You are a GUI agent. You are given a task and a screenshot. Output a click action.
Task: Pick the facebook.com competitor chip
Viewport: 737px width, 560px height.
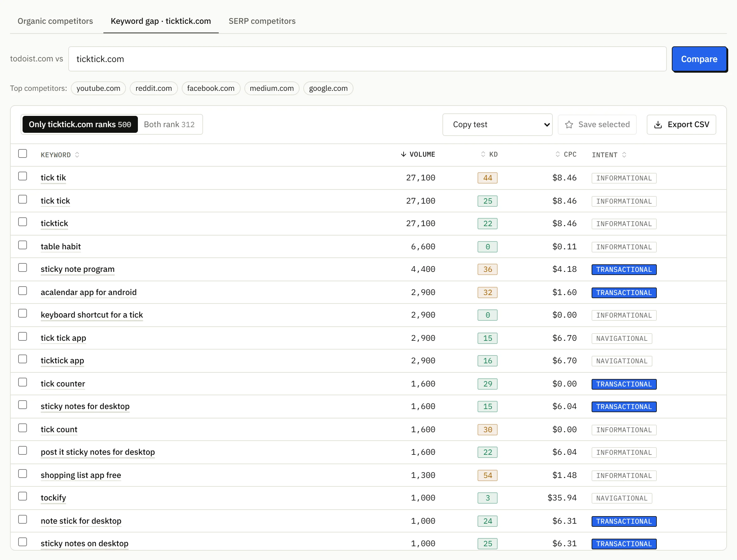[211, 88]
